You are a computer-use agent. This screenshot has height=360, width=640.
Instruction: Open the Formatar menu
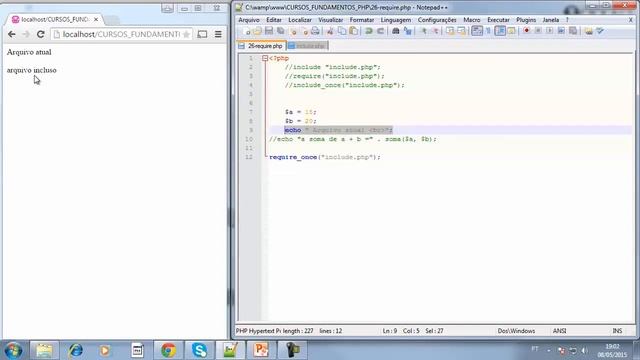click(x=362, y=20)
